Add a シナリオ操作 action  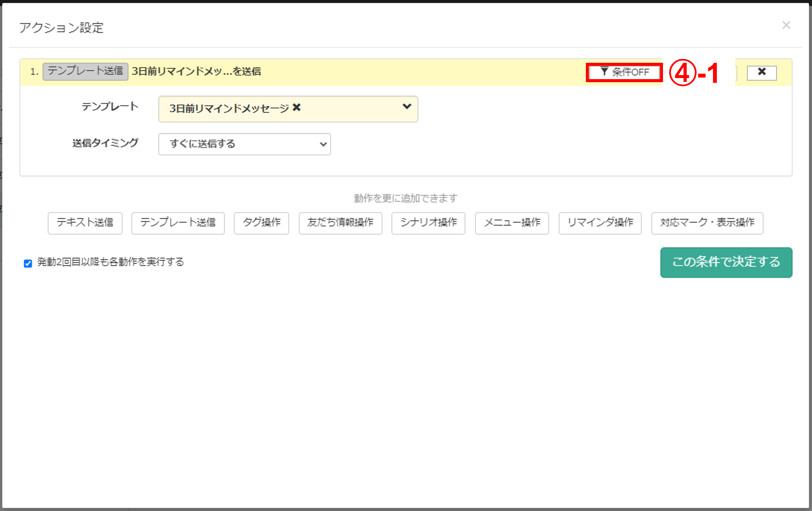coord(428,223)
